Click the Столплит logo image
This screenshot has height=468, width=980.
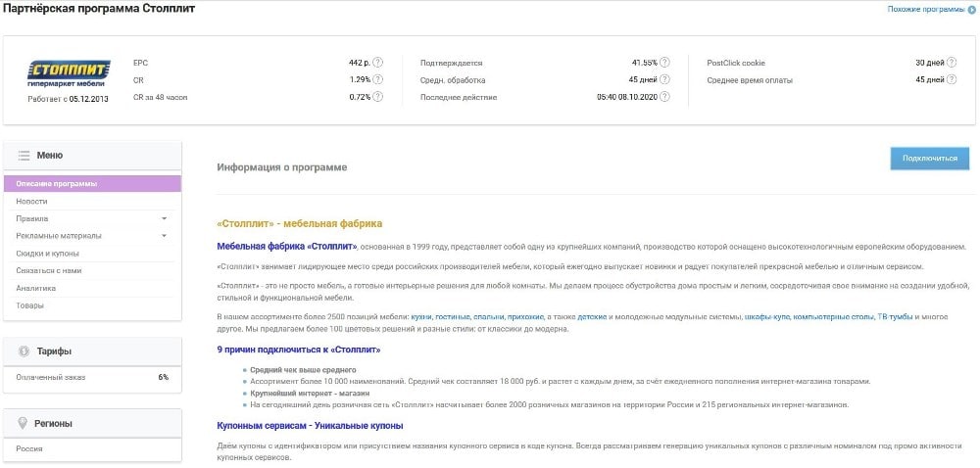tap(68, 73)
